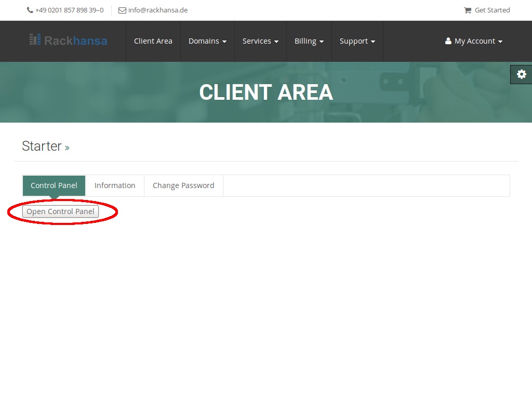
Task: Select the Control Panel tab
Action: (x=54, y=185)
